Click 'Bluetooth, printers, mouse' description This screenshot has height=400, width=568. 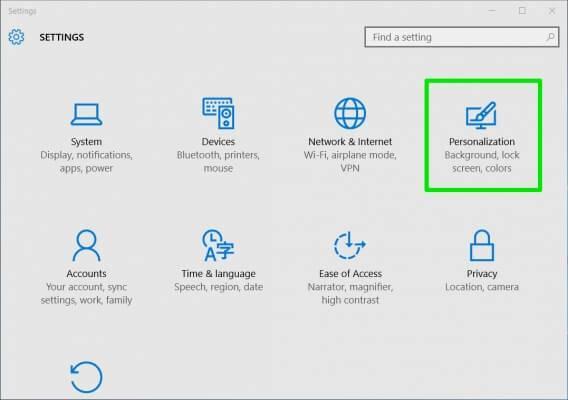click(218, 162)
